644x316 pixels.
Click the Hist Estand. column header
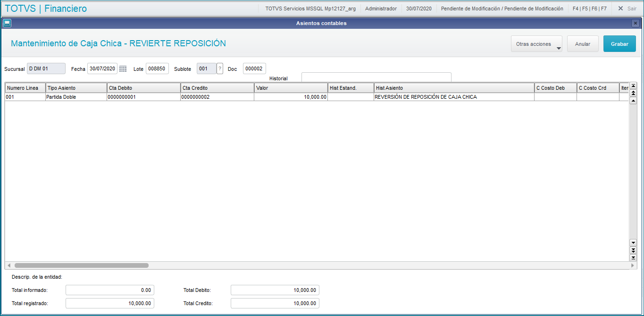351,88
